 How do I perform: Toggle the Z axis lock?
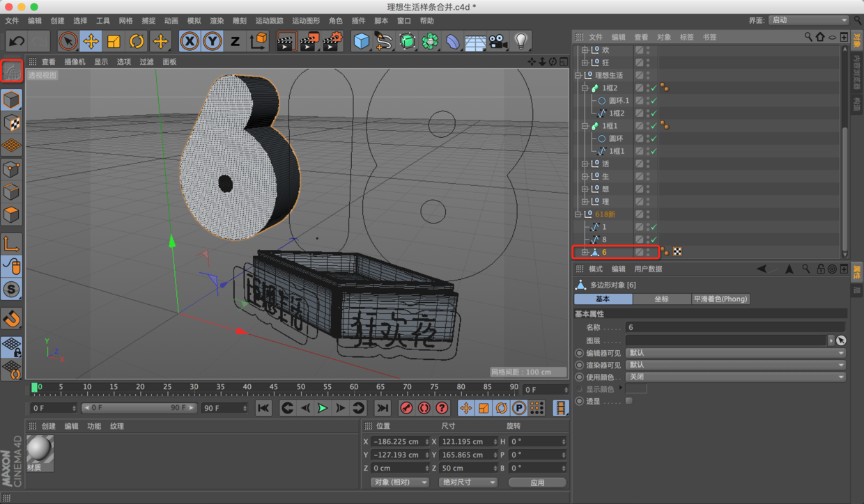pos(235,41)
